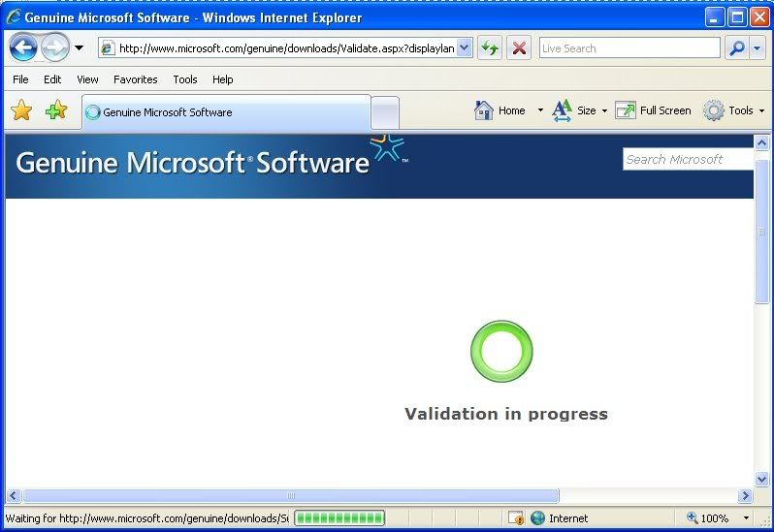Click the horizontal scrollbar right arrow
Viewport: 774px width, 532px height.
(745, 495)
